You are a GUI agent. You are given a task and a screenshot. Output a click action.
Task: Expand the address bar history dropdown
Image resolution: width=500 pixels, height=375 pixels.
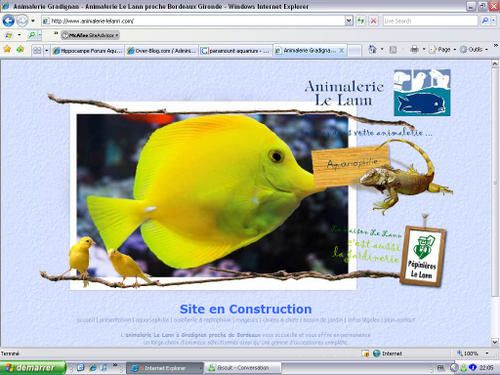pyautogui.click(x=348, y=21)
